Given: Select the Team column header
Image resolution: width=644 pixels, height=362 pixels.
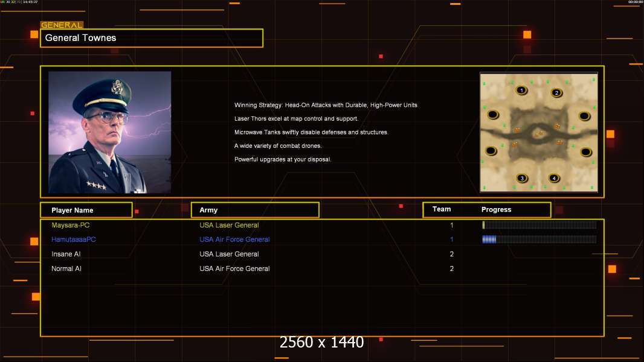Looking at the screenshot, I should pos(442,209).
